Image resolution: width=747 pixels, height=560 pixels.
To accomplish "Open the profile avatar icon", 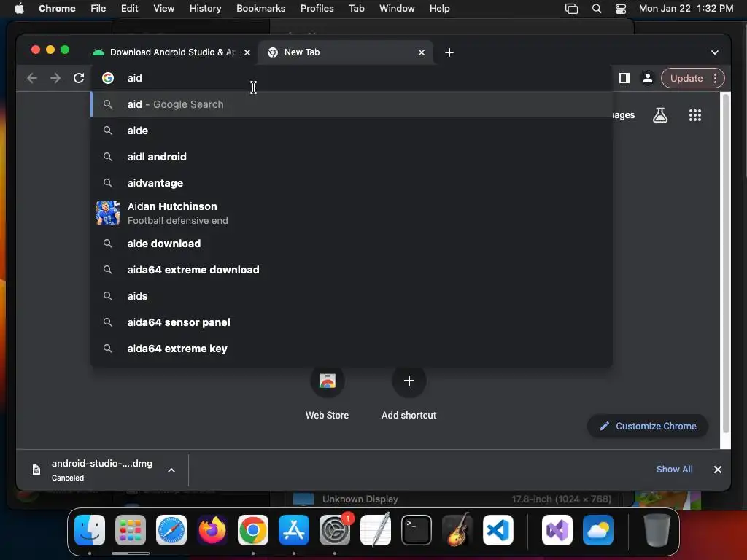I will point(648,78).
